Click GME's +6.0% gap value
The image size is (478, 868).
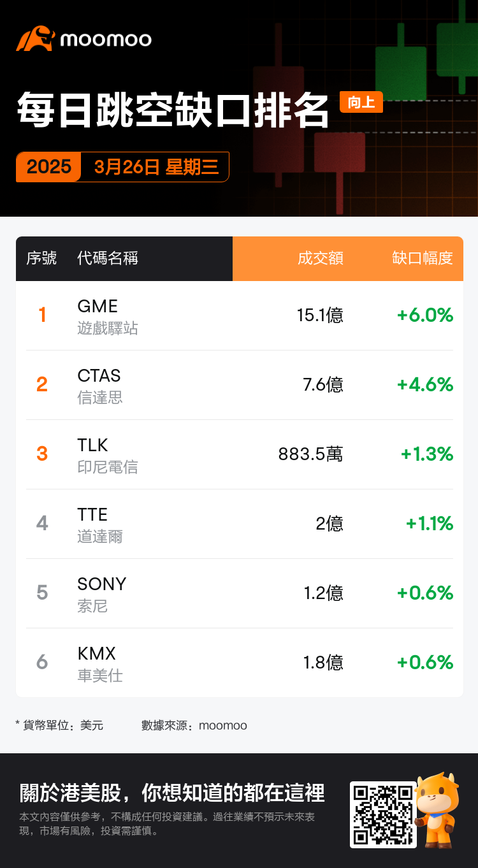(x=424, y=315)
